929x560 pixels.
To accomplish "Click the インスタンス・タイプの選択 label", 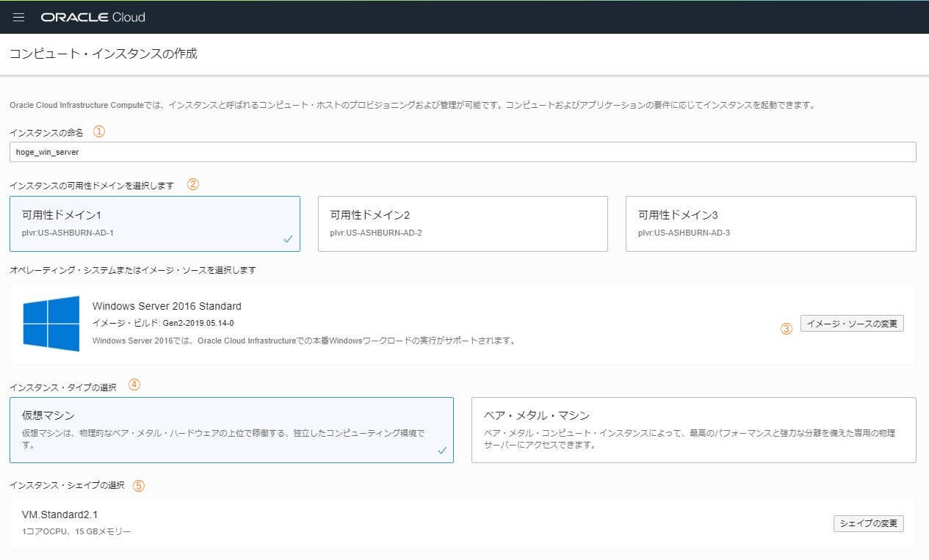I will coord(63,388).
